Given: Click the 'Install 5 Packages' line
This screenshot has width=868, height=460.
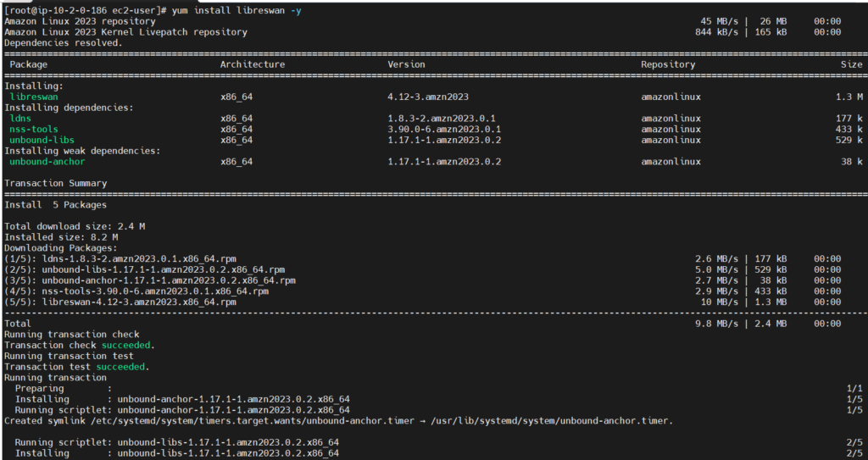Looking at the screenshot, I should click(55, 205).
